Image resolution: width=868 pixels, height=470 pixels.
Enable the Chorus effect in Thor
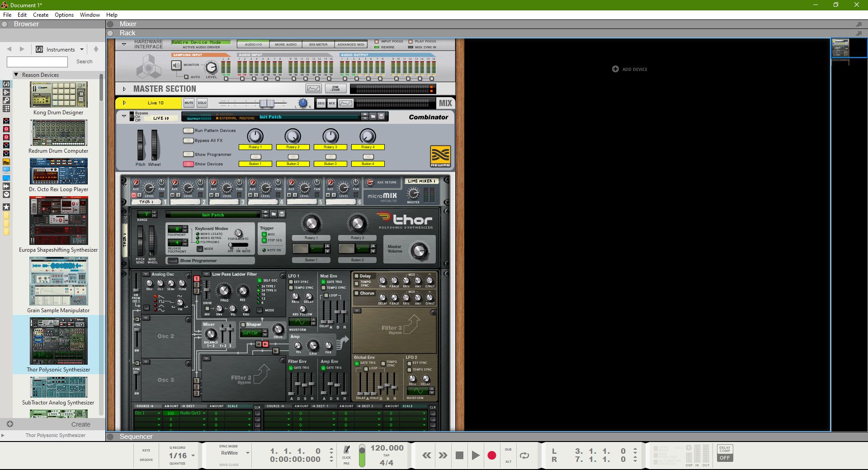tap(357, 293)
